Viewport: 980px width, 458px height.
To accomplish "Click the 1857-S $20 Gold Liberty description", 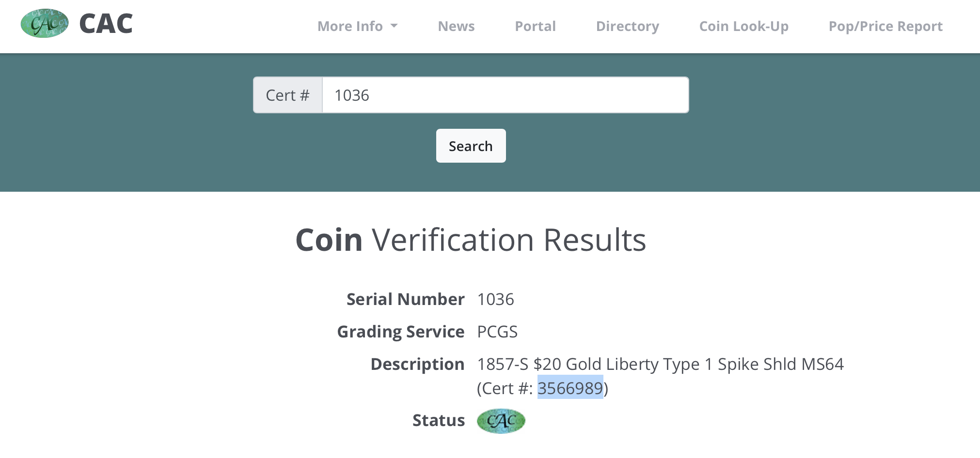I will pos(660,364).
